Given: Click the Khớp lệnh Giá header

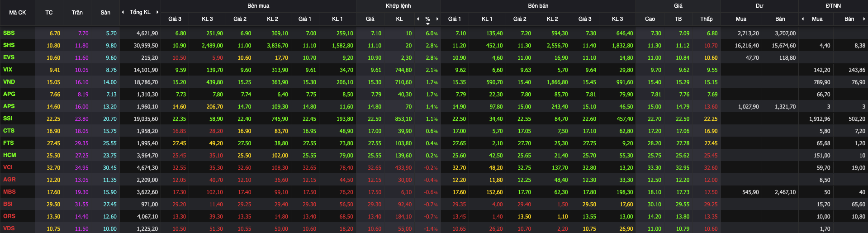Looking at the screenshot, I should pos(370,19).
